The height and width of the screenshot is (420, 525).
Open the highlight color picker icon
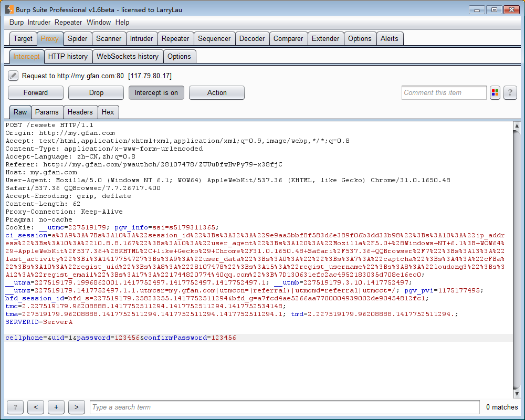click(x=495, y=92)
